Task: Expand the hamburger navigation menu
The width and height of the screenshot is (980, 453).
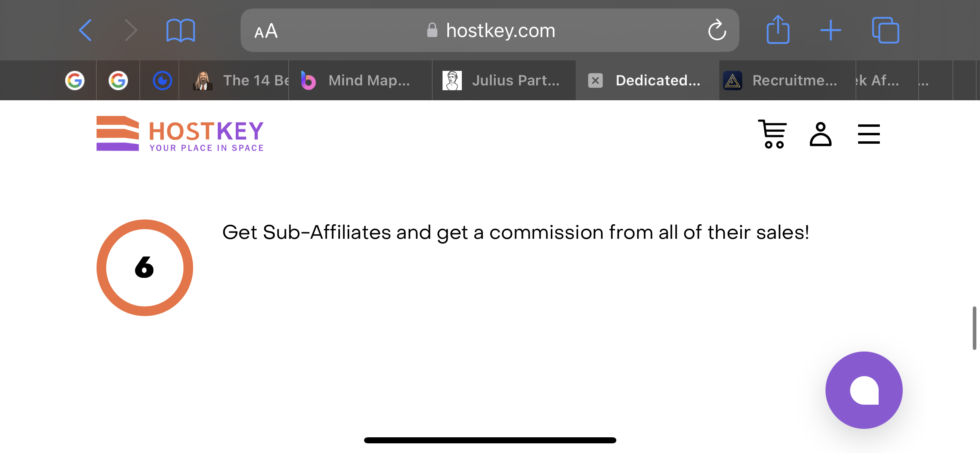Action: tap(869, 134)
